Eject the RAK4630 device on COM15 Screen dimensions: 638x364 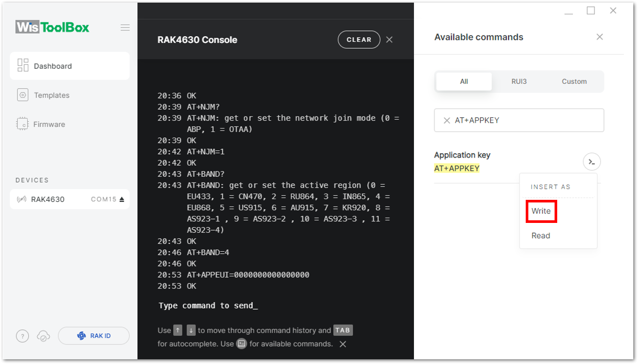click(122, 199)
